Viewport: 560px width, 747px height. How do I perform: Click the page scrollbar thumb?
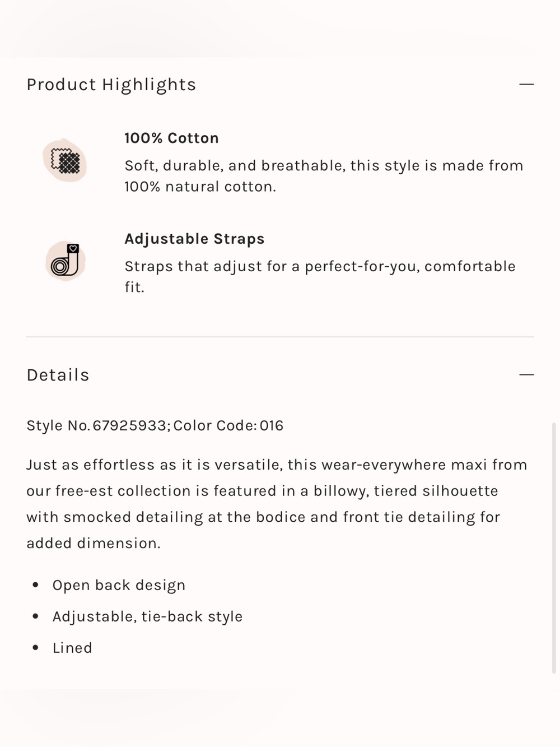(x=554, y=548)
